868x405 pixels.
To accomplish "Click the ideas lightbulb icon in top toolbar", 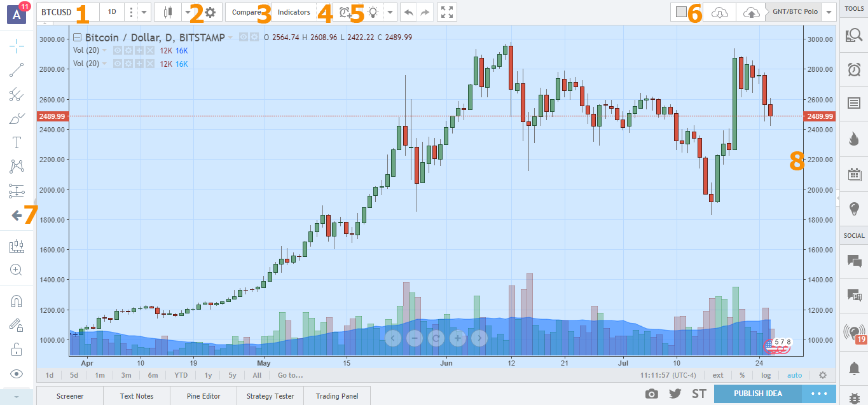I will coord(373,12).
